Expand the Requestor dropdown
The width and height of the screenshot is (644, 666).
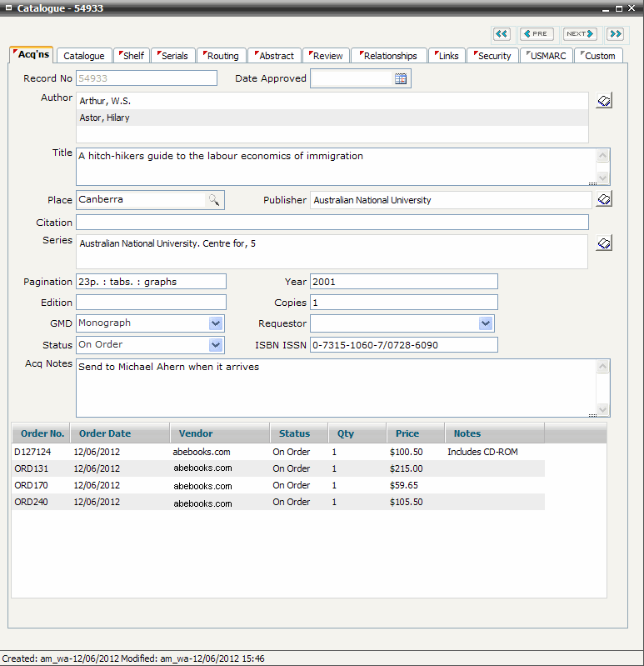[487, 323]
